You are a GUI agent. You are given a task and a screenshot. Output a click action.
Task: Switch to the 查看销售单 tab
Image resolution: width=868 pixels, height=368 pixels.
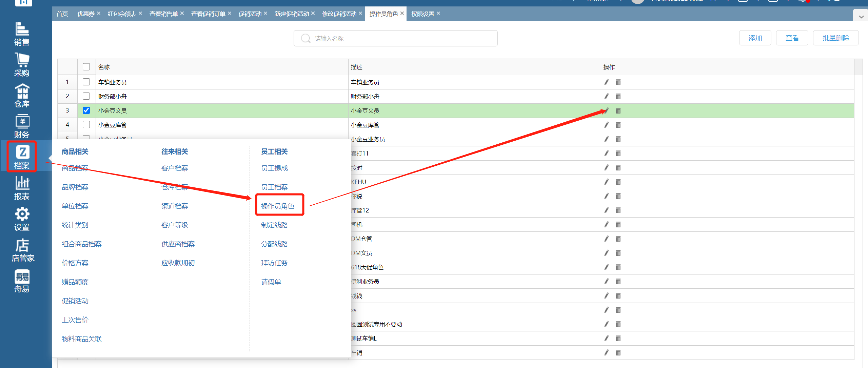(163, 14)
